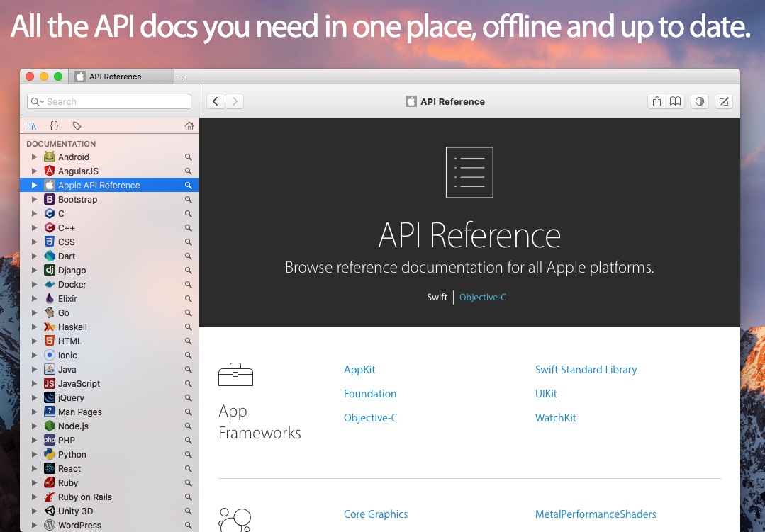Screen dimensions: 765x532
Task: Click the App Frameworks toolbox icon
Action: coord(235,375)
